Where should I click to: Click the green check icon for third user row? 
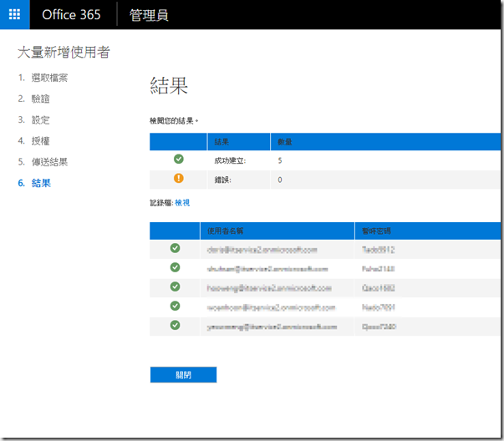tap(175, 286)
